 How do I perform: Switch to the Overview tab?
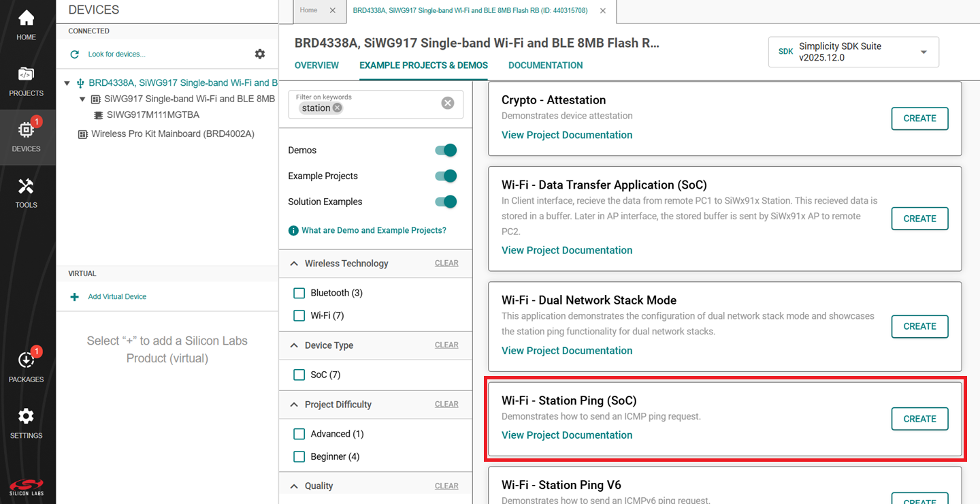click(x=316, y=65)
